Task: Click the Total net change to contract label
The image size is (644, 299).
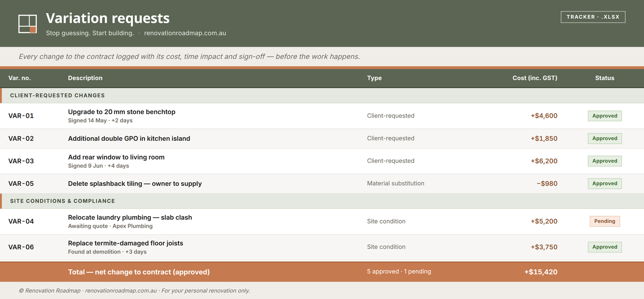Action: pyautogui.click(x=139, y=272)
